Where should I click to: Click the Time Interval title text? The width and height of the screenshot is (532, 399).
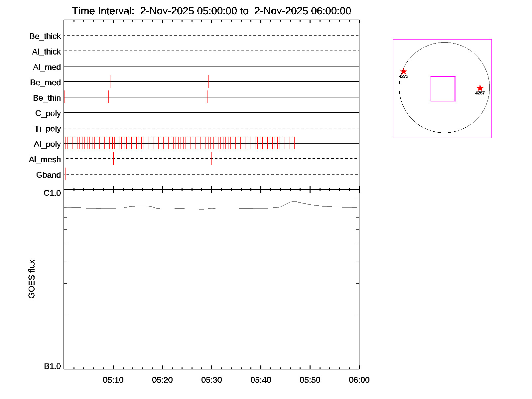point(211,11)
